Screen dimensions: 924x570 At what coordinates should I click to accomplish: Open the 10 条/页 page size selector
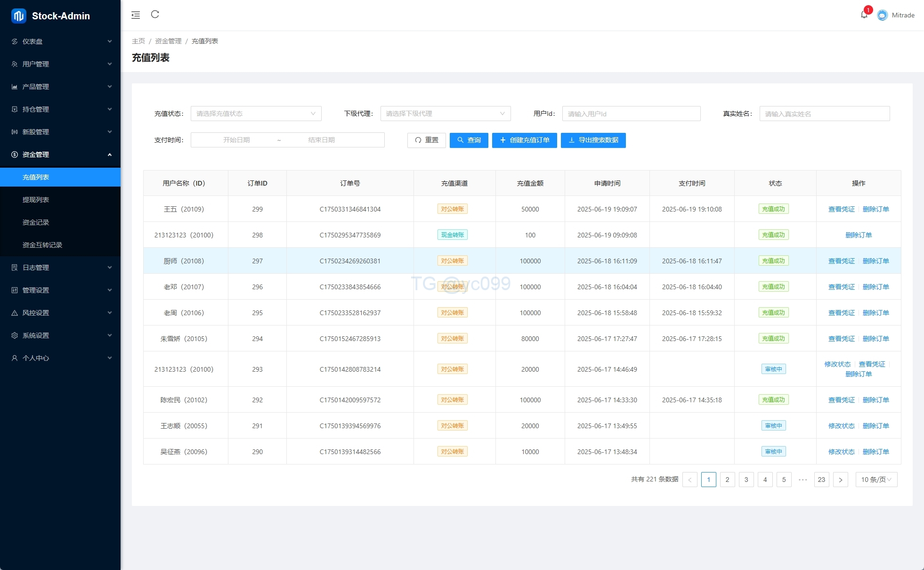[x=876, y=480]
